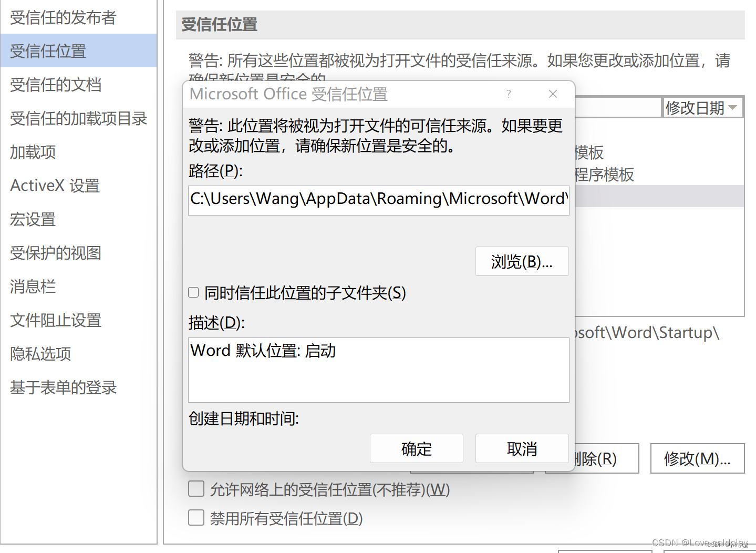Open 基于表单的登录 section

(x=78, y=387)
